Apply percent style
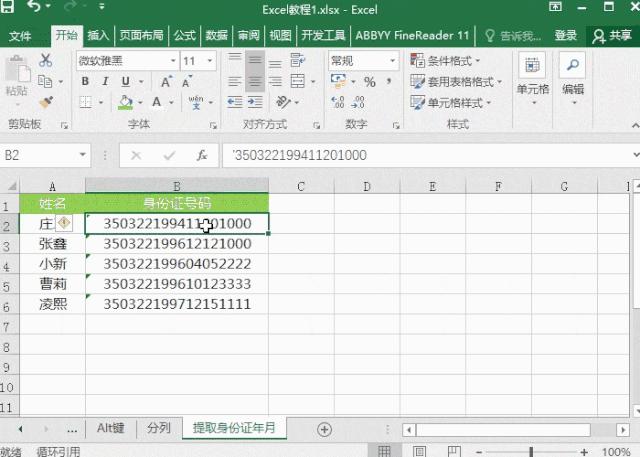640x457 pixels. (370, 82)
